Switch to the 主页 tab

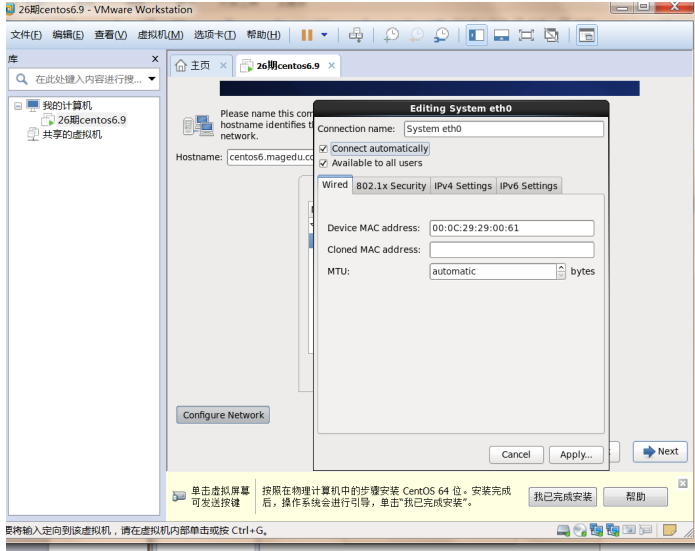[200, 66]
